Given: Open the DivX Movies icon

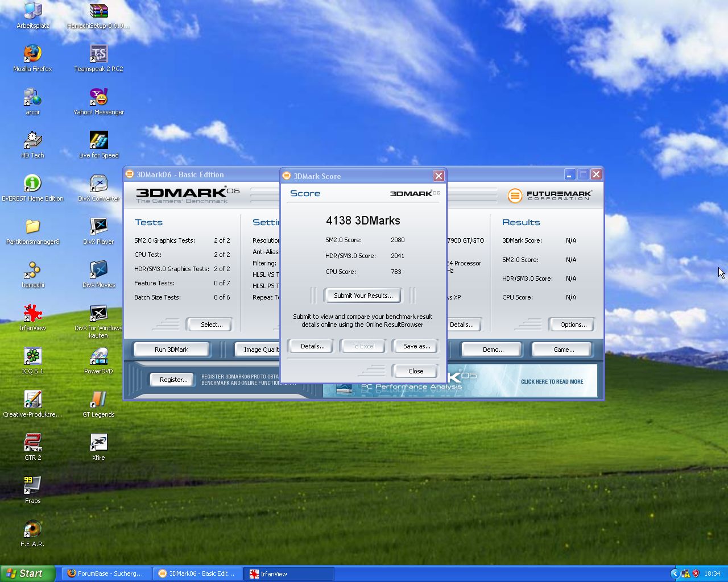Looking at the screenshot, I should pos(98,275).
